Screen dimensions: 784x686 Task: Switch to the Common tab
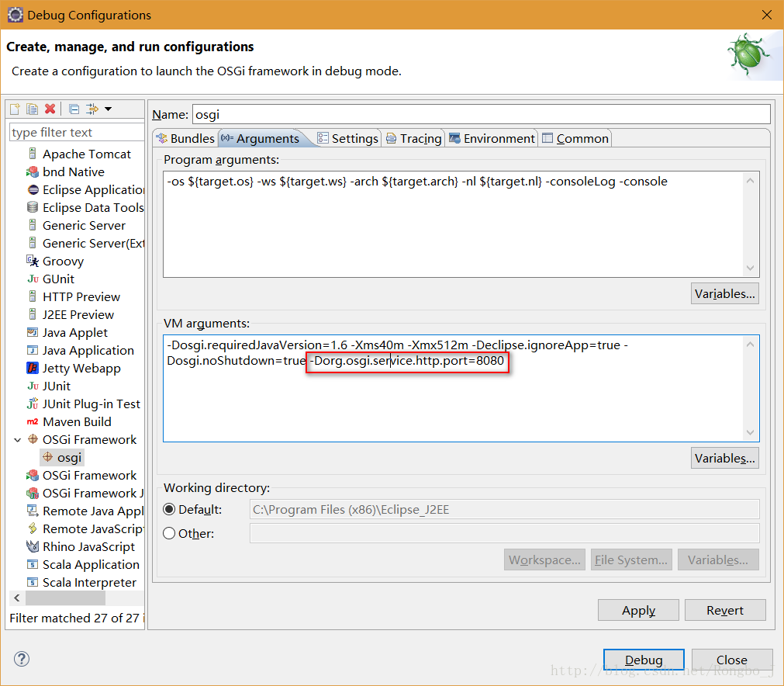click(575, 139)
